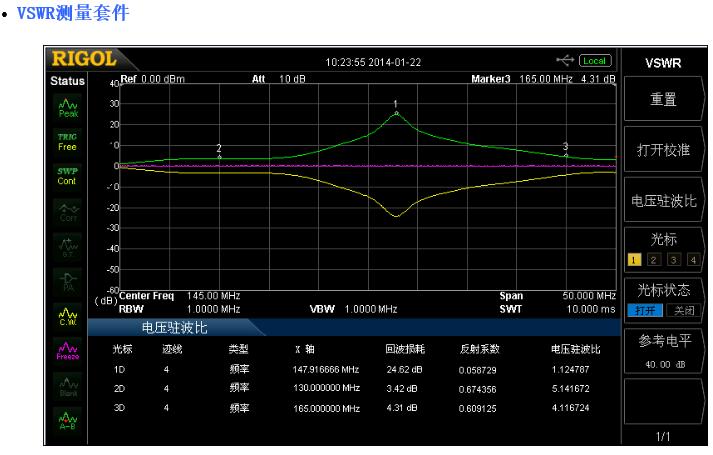Open the 电压驻波比 softkey menu

click(x=663, y=199)
